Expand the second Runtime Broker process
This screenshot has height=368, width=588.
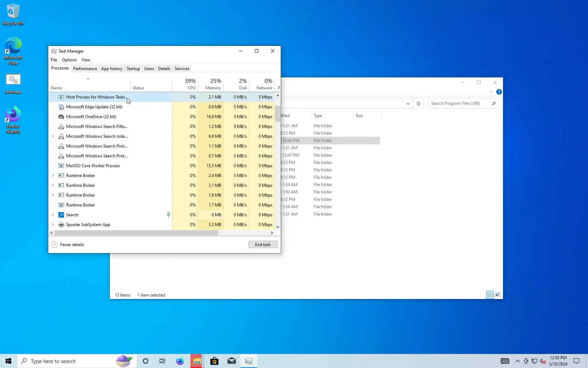point(53,185)
